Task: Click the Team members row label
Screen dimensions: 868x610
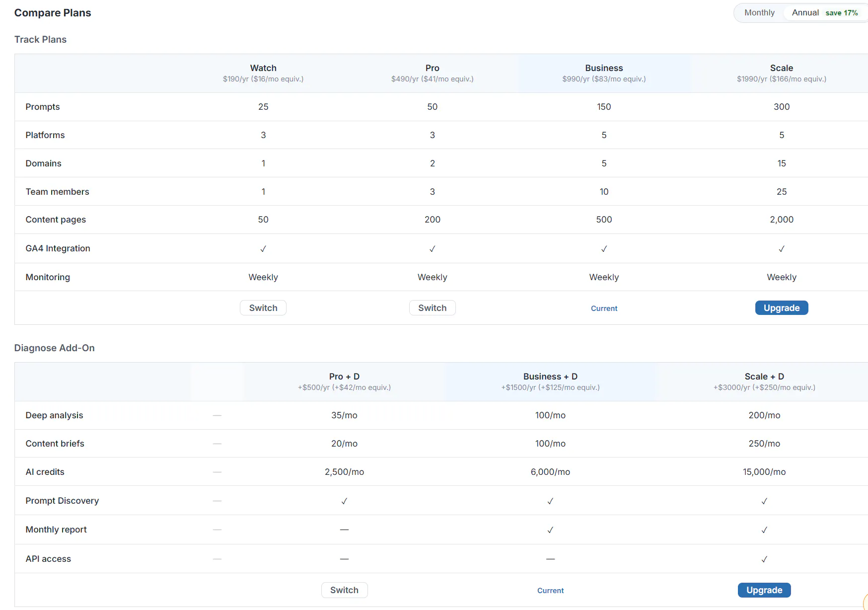Action: (58, 192)
